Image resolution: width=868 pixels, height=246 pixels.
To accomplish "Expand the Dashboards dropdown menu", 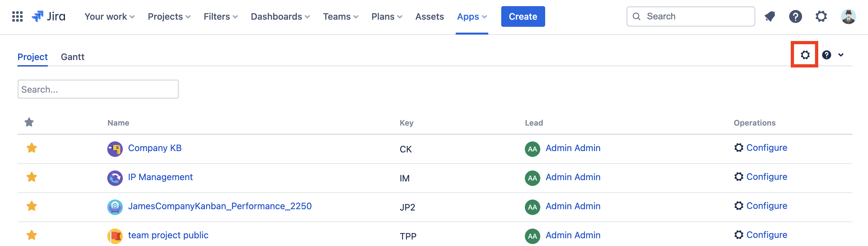I will (280, 16).
